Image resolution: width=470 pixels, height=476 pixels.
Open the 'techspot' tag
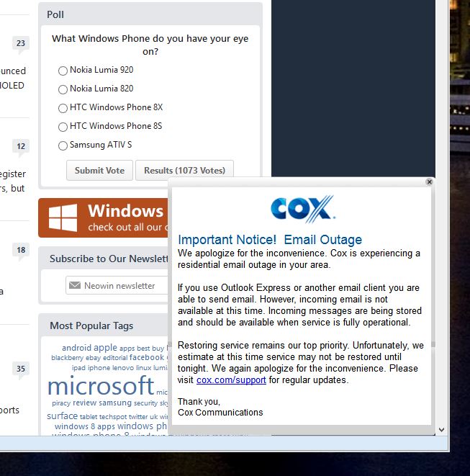[x=113, y=417]
